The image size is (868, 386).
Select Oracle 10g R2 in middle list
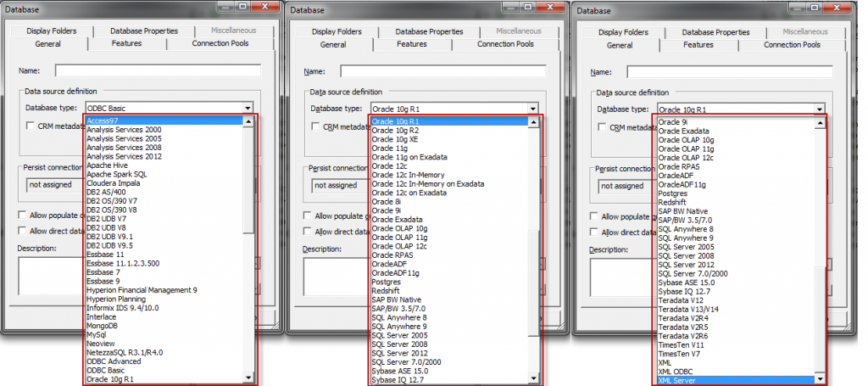click(449, 131)
